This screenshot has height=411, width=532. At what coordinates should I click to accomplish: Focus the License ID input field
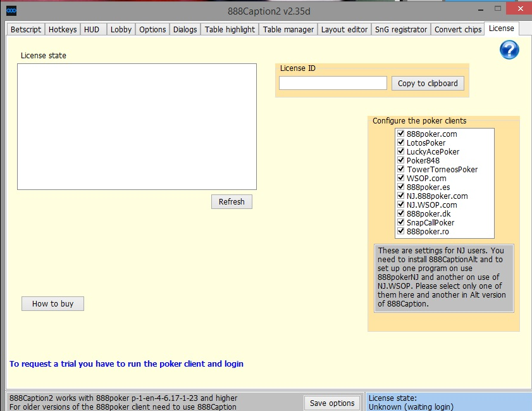(333, 83)
